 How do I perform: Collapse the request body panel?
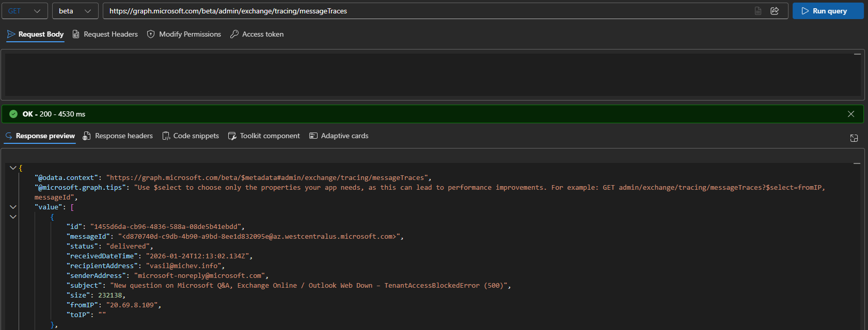(x=857, y=54)
